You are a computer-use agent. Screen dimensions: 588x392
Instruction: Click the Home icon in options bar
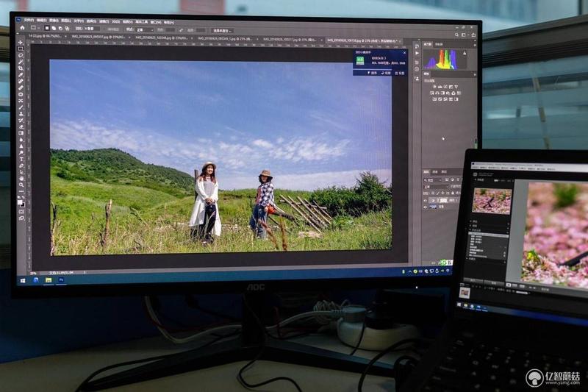[x=22, y=28]
